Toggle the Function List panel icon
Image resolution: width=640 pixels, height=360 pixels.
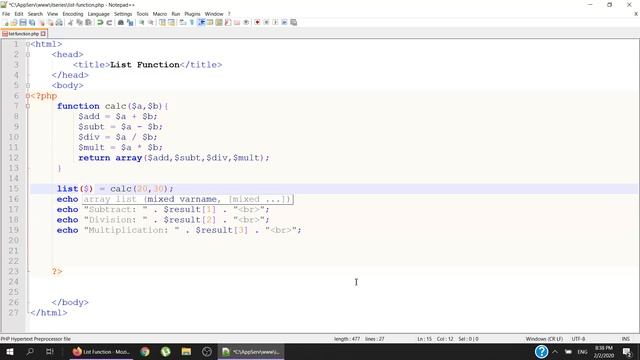pos(228,22)
